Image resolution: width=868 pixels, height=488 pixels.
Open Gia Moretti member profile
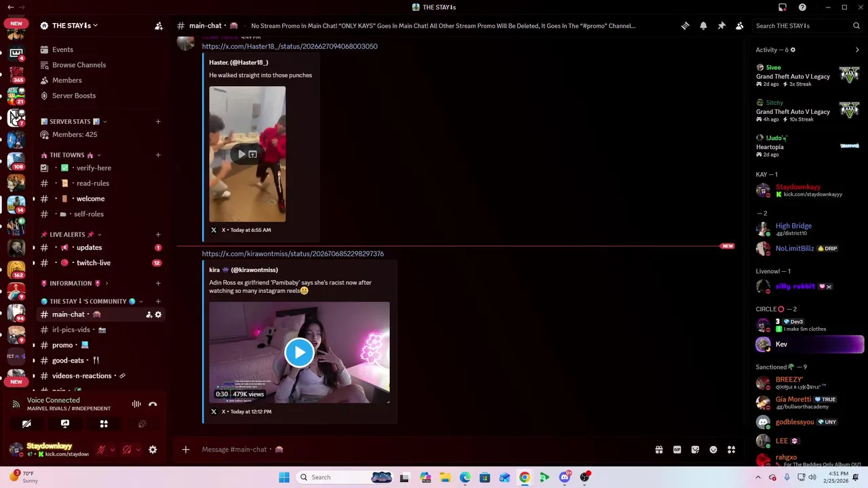tap(808, 403)
